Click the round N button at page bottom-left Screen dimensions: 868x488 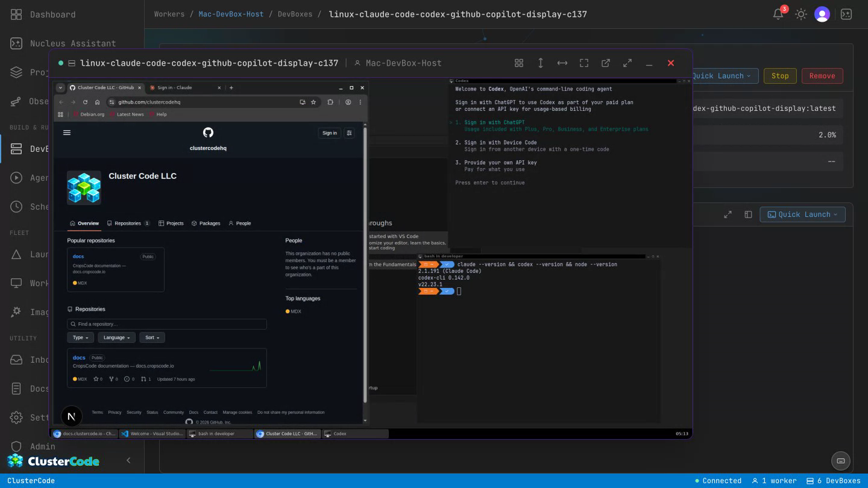pos(72,416)
